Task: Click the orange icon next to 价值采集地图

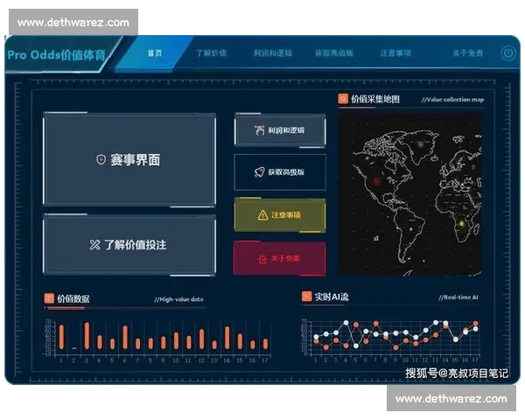Action: pos(343,99)
